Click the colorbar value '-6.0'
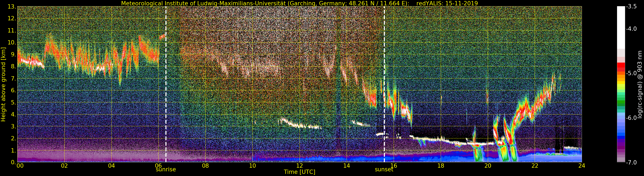Screen dimensions: 644x176 point(631,118)
